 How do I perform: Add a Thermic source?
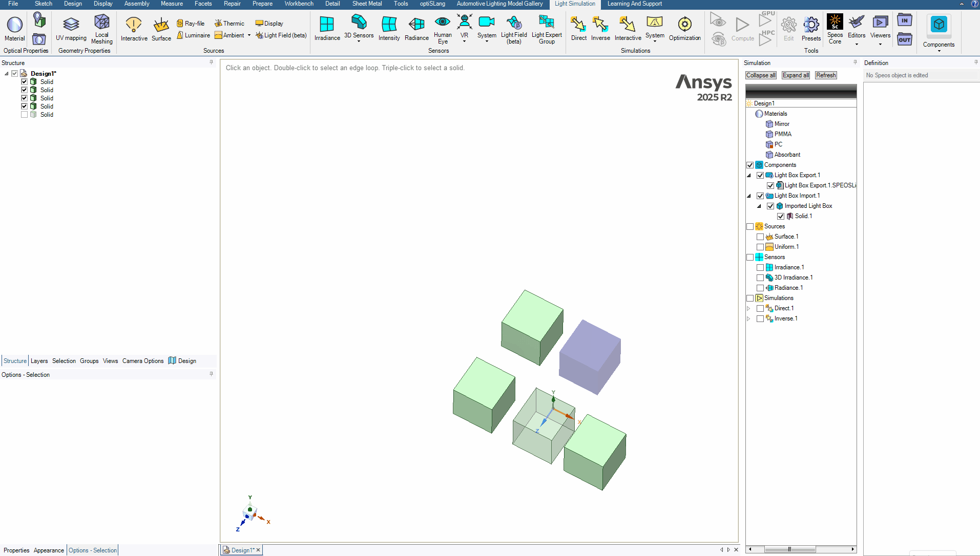229,24
